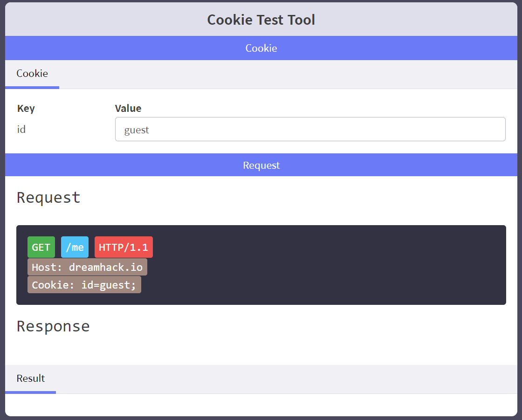This screenshot has height=420, width=522.
Task: Focus the guest value input field
Action: coord(310,129)
